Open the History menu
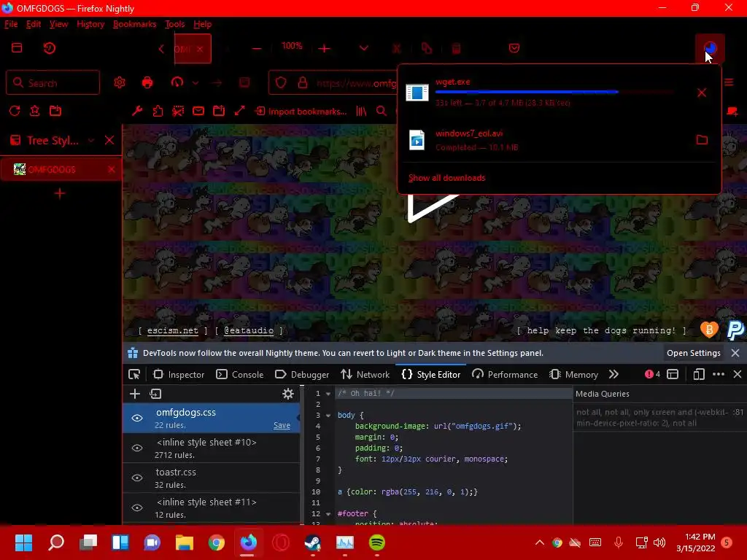Image resolution: width=747 pixels, height=560 pixels. 90,24
